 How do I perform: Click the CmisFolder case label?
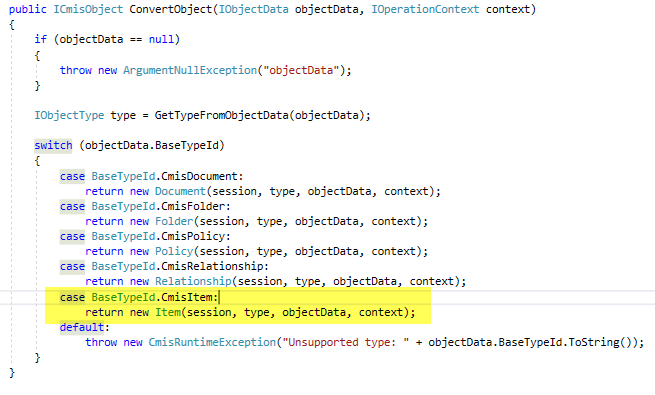click(193, 206)
